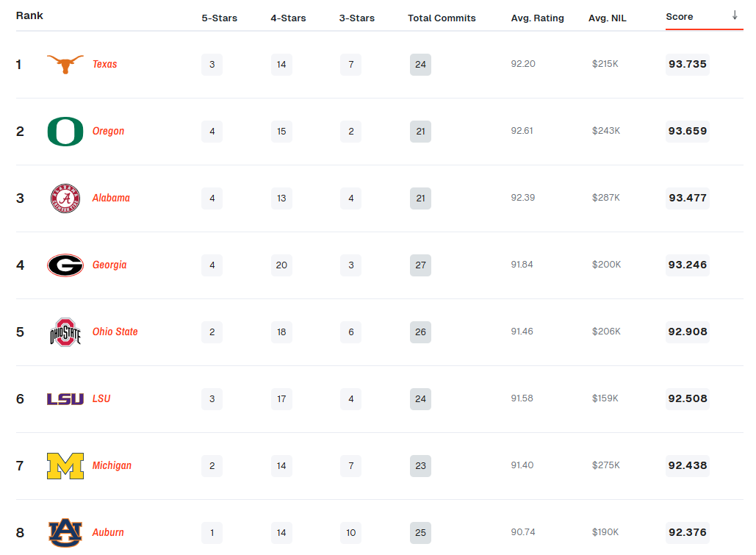Click Ohio State's 4-Stars count 18

pos(281,332)
